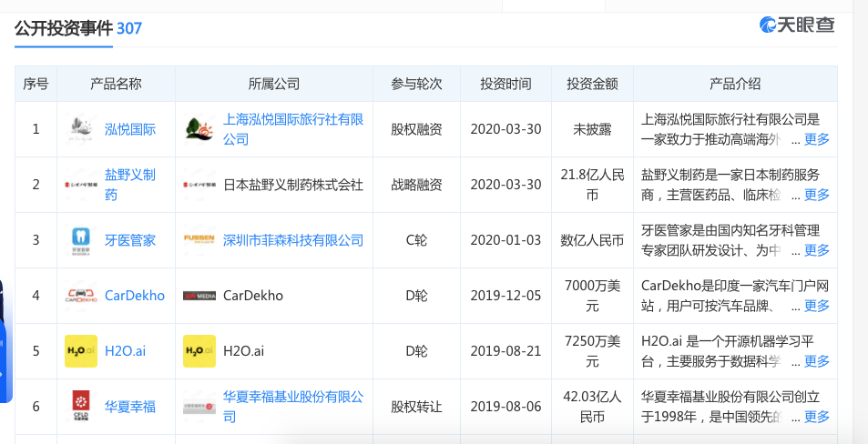Click the date 2020-01-03
Screen dimensions: 868x444
(506, 240)
